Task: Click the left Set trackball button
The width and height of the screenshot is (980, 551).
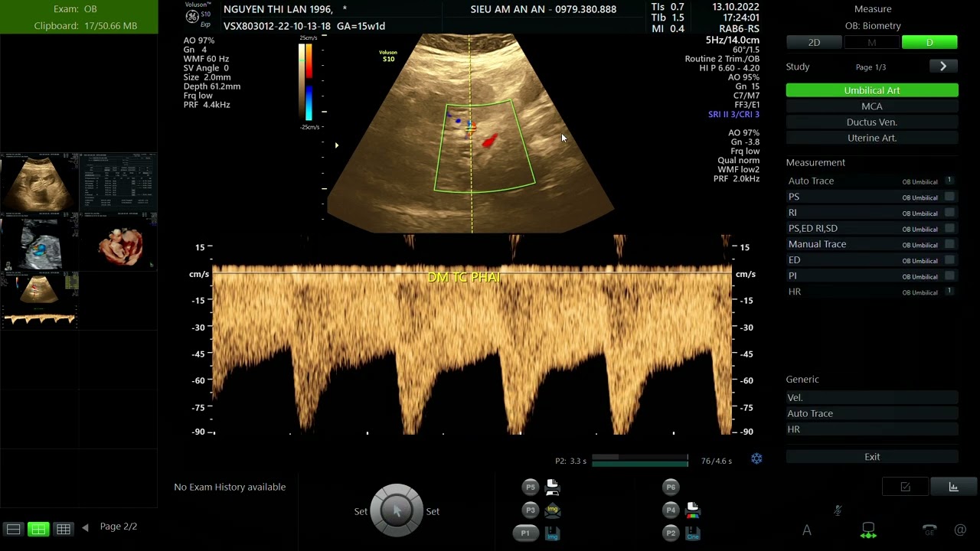Action: 361,511
